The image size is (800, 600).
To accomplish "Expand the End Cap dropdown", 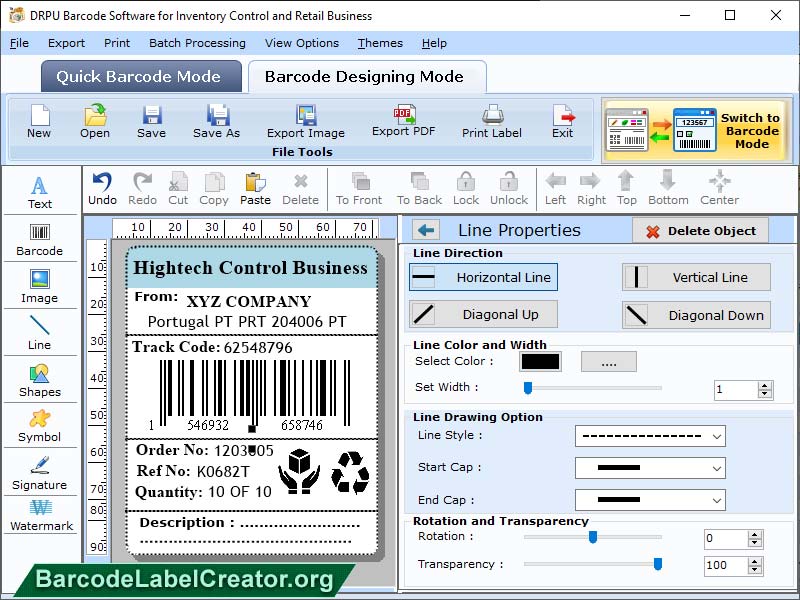I will [650, 499].
